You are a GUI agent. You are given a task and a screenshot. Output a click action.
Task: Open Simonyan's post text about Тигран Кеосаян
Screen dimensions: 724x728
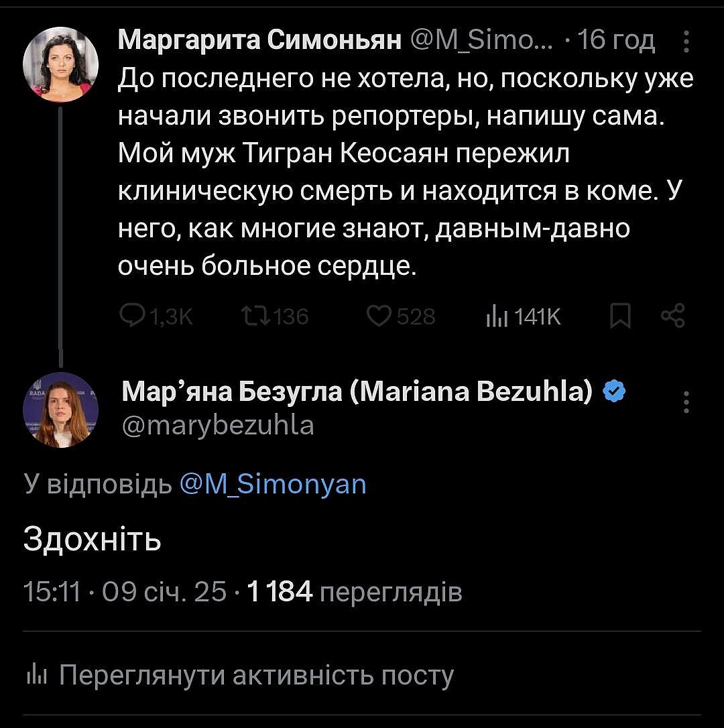pos(402,173)
